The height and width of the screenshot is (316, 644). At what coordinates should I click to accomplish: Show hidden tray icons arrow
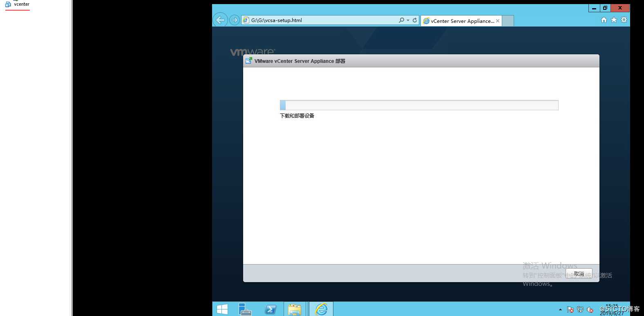tap(560, 310)
